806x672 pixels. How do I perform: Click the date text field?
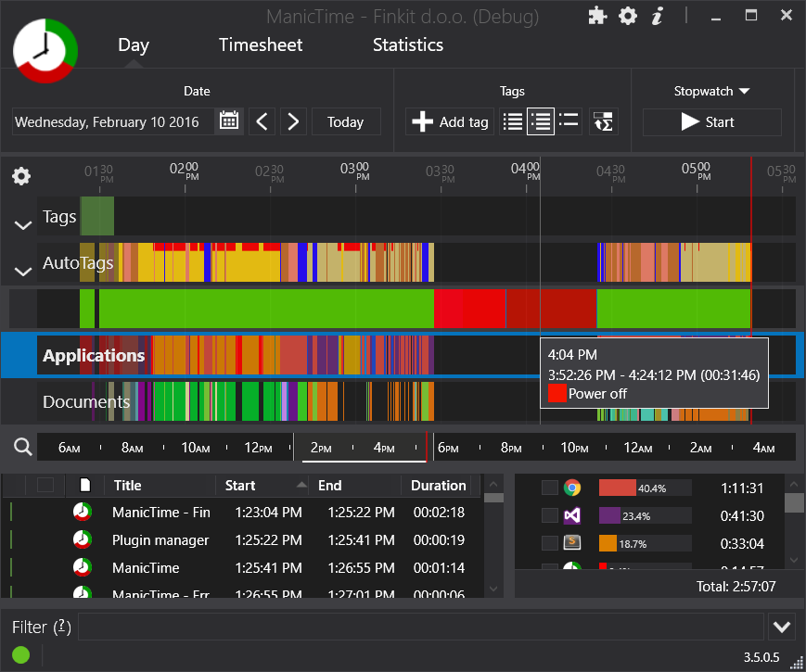click(112, 121)
